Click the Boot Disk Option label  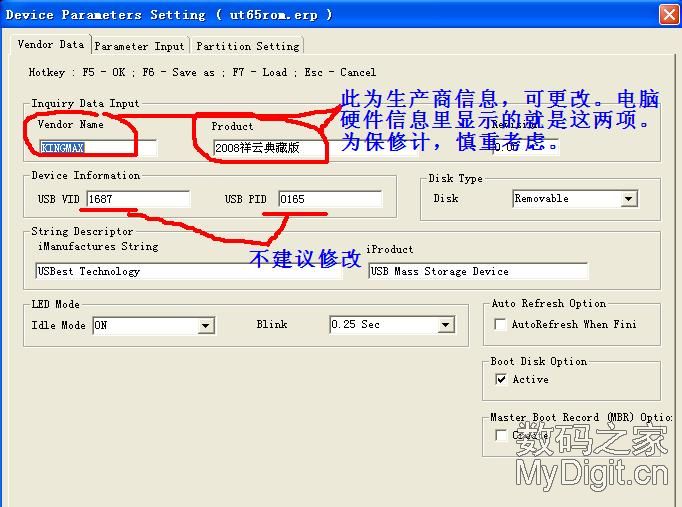539,361
